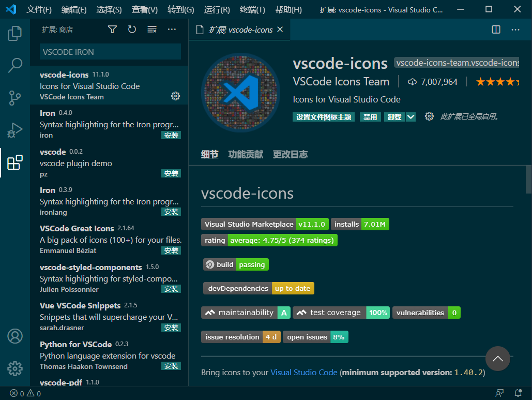Select the Extensions view icon
The image size is (532, 400).
[x=15, y=162]
